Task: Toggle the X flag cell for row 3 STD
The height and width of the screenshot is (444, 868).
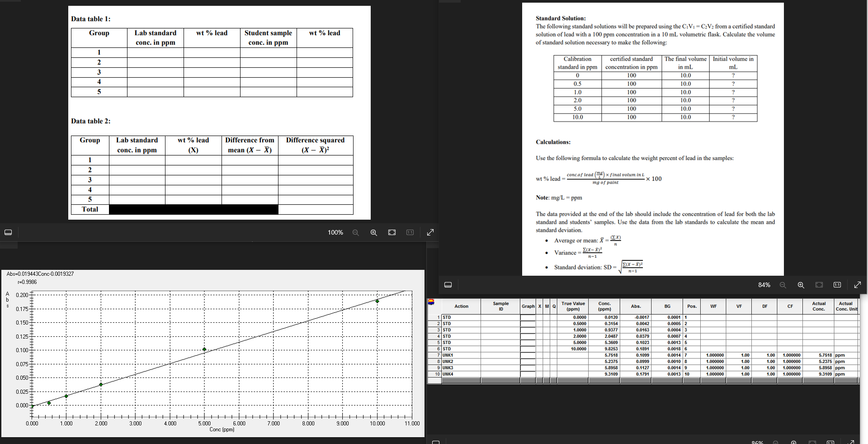Action: (539, 330)
